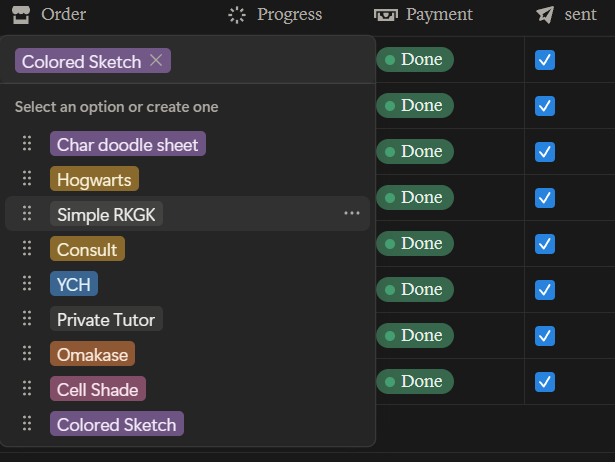Click the sent column paper plane icon

click(x=545, y=15)
